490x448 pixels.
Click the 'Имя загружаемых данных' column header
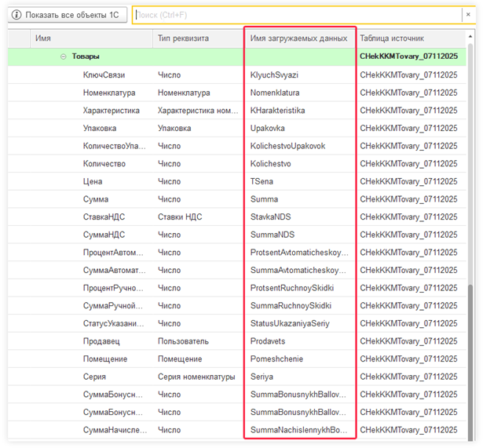298,38
